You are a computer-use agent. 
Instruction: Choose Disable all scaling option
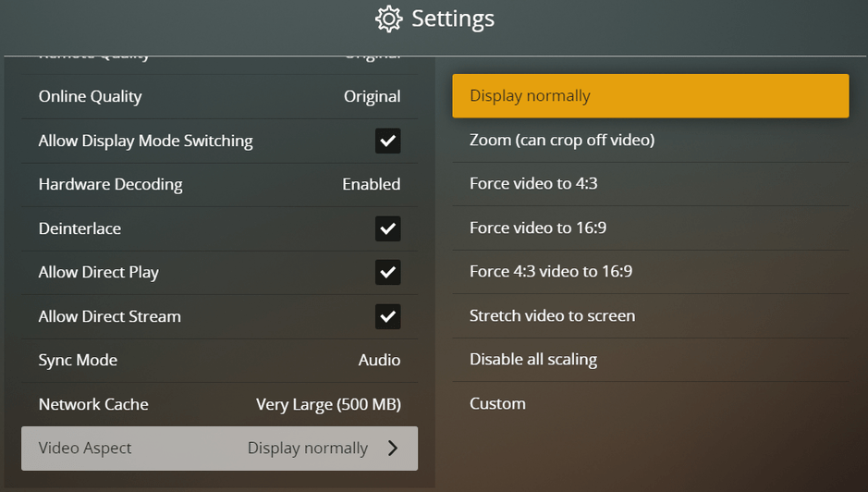click(533, 360)
